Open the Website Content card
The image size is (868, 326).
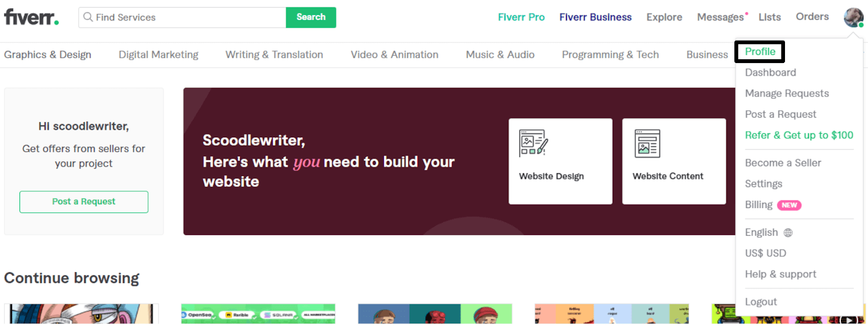(x=674, y=161)
